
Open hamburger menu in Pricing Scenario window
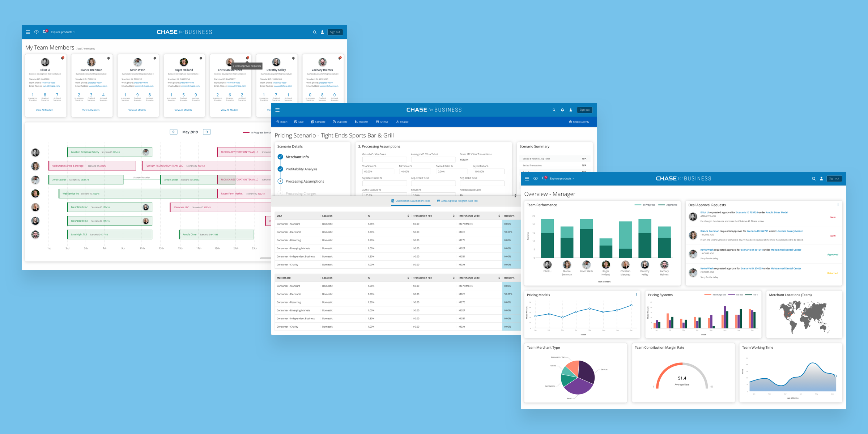pos(277,110)
